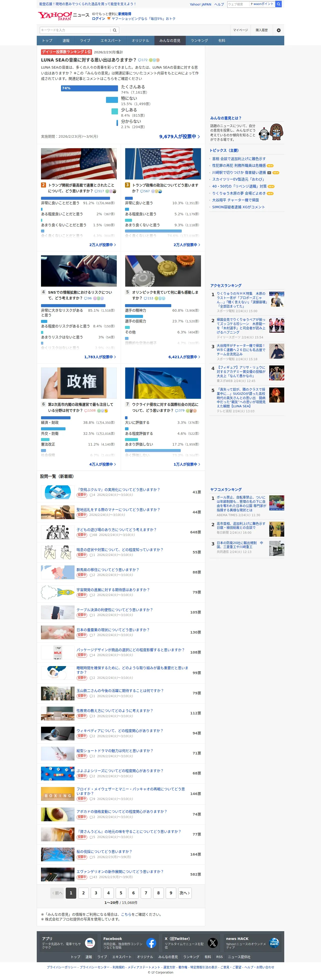321x980 pixels.
Task: Click the ヘルプ link in top bar
Action: [219, 5]
